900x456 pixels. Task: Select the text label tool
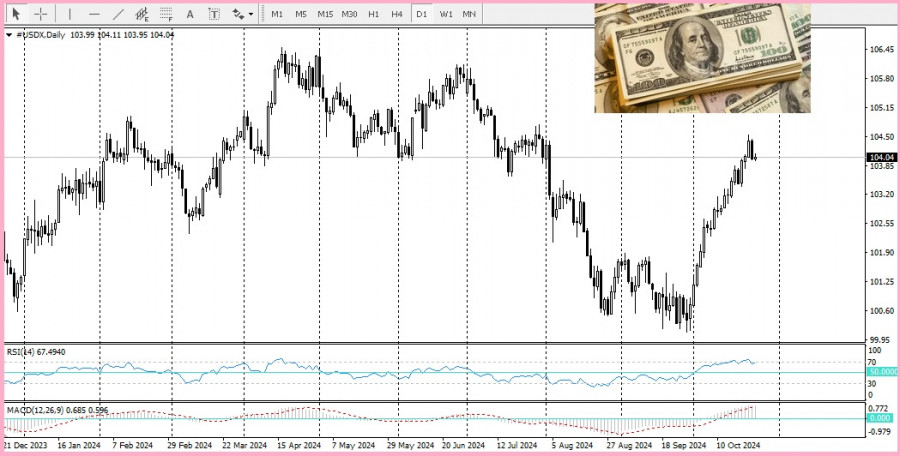[x=214, y=14]
